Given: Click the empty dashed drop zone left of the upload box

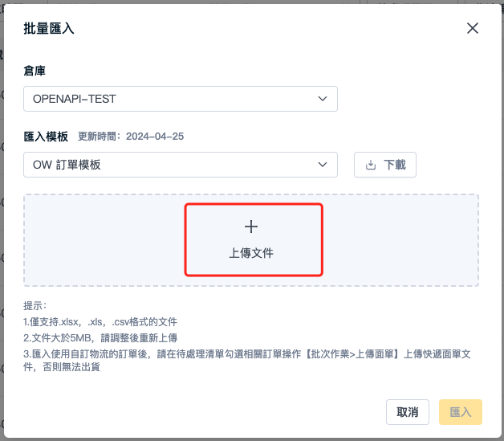Looking at the screenshot, I should [x=104, y=240].
